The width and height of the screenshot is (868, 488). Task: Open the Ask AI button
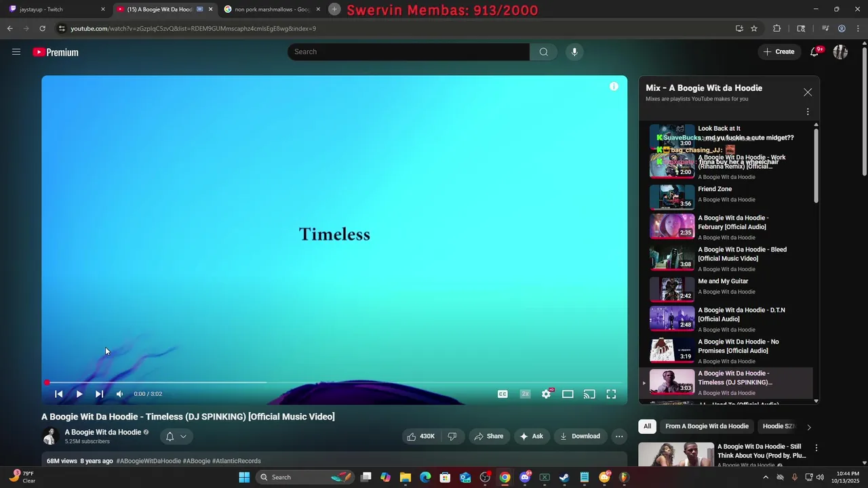[532, 436]
